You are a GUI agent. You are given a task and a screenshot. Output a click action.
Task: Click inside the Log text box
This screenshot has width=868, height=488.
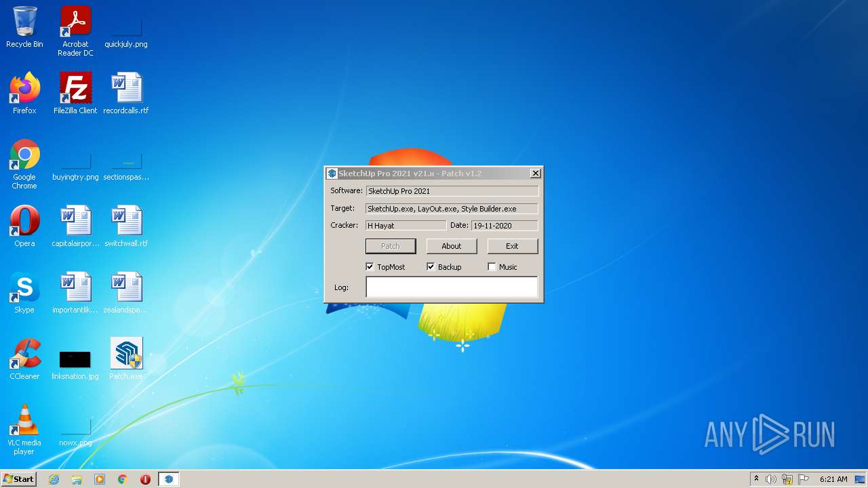click(x=452, y=287)
